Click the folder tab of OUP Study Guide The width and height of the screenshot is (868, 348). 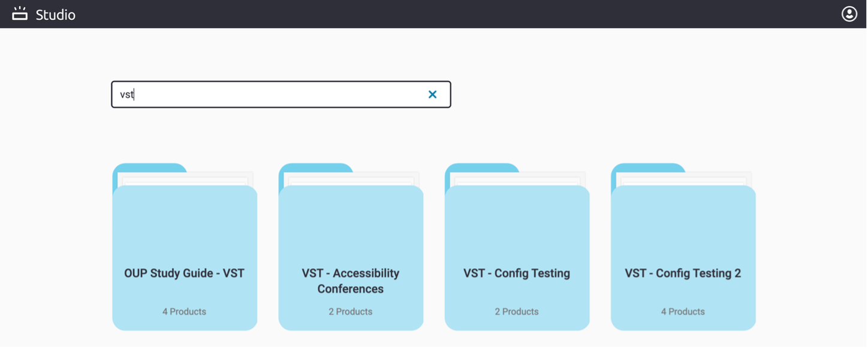(150, 167)
